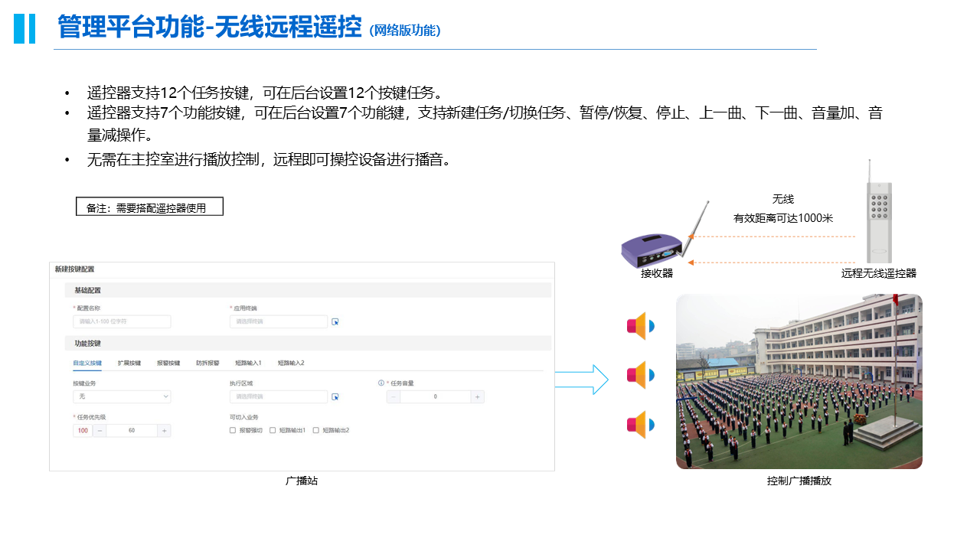This screenshot has width=980, height=551.
Task: Click the school playground photo
Action: 799,381
